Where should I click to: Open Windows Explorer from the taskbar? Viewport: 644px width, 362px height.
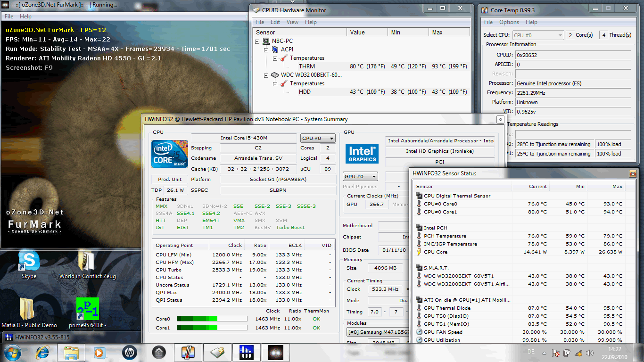pos(71,353)
